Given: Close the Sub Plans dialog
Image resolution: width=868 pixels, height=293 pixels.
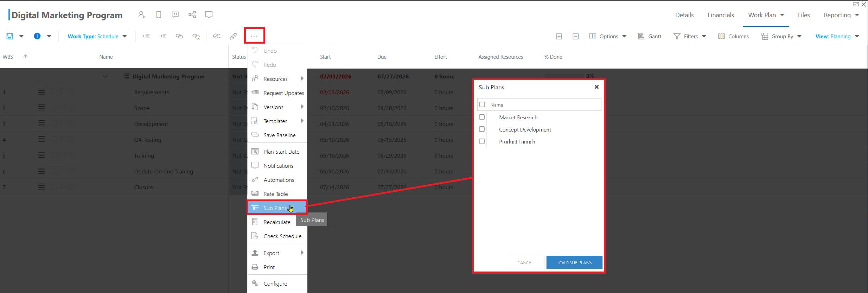Looking at the screenshot, I should [597, 87].
